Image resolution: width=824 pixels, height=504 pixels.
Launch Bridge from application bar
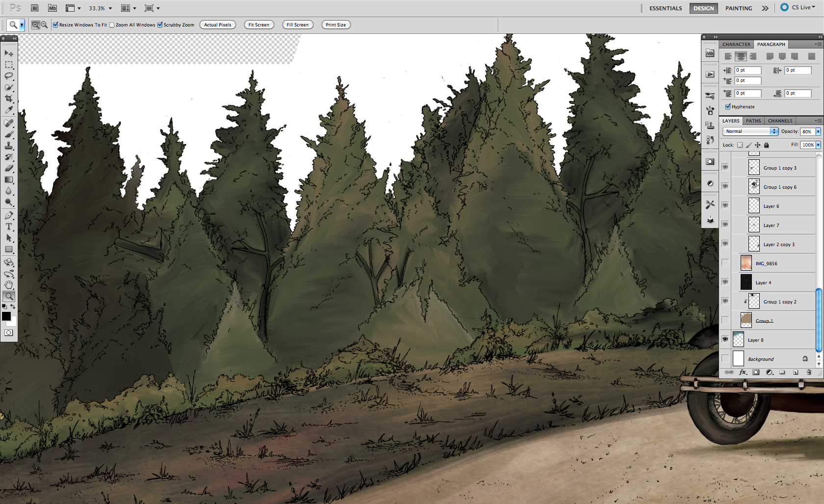click(35, 8)
